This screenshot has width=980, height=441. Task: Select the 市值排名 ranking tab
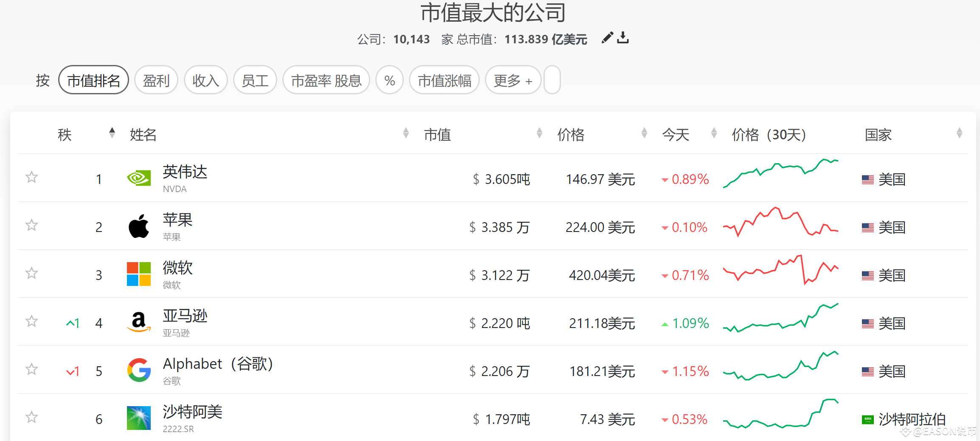tap(93, 80)
